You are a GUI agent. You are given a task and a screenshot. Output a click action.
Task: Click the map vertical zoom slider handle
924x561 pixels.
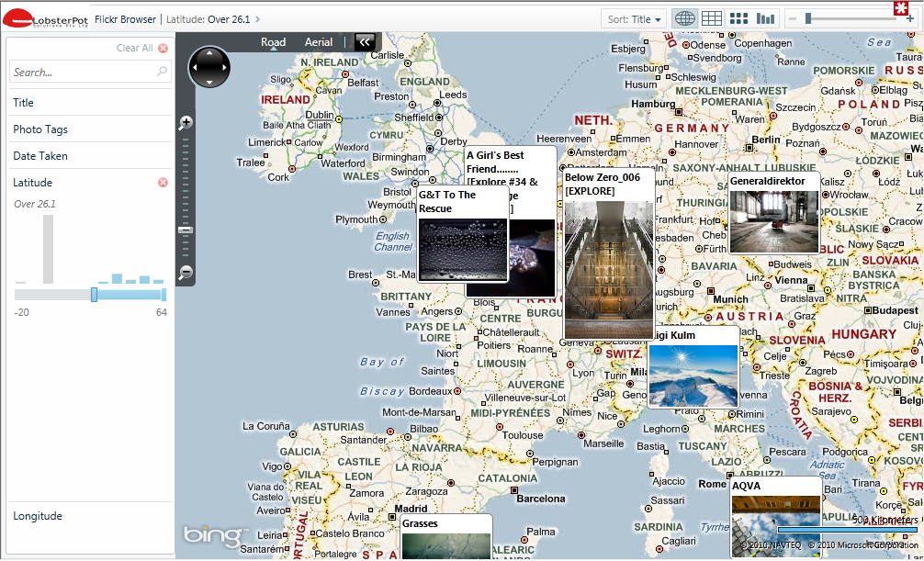click(186, 230)
